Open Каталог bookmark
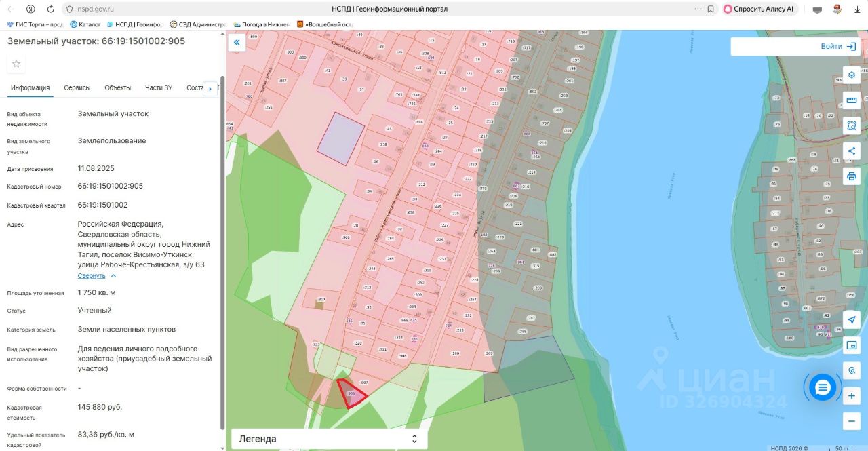Image resolution: width=868 pixels, height=451 pixels. (x=85, y=24)
